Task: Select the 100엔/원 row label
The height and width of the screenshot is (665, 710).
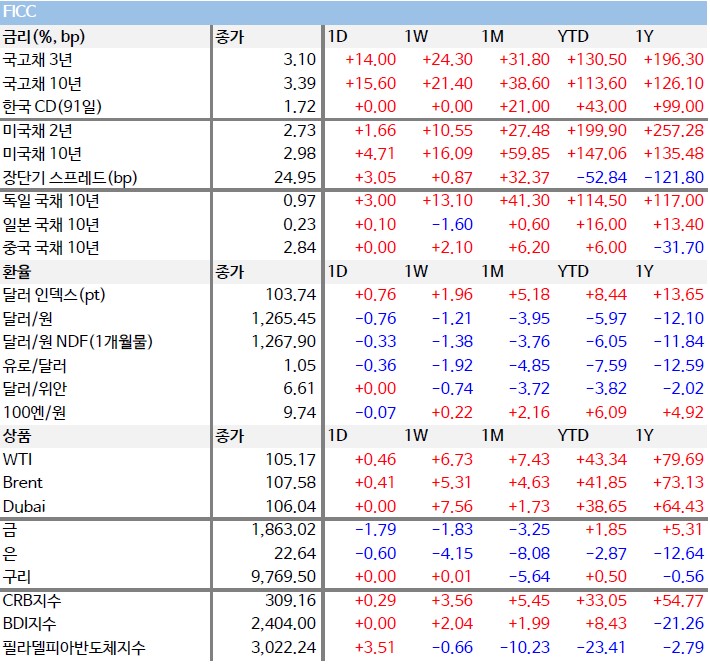Action: tap(34, 413)
